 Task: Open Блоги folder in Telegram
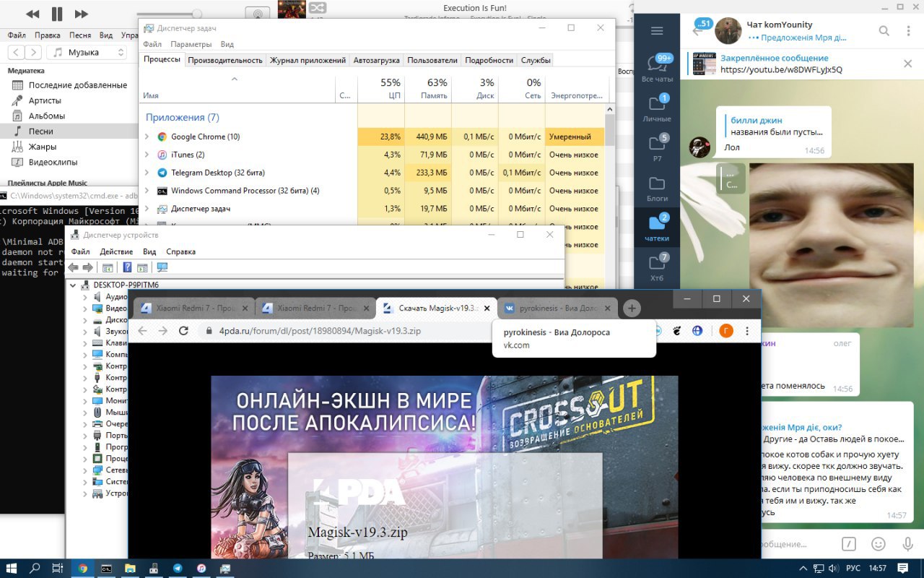[657, 187]
